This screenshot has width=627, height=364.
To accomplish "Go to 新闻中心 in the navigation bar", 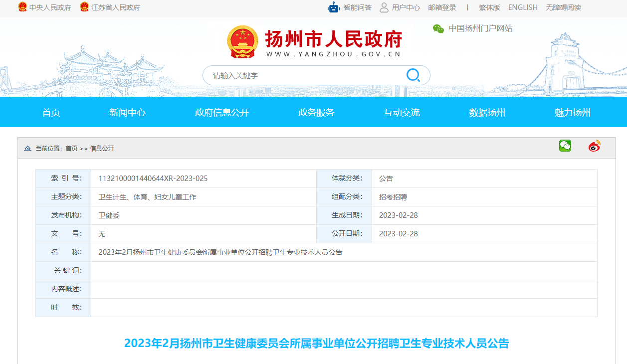I will (127, 113).
